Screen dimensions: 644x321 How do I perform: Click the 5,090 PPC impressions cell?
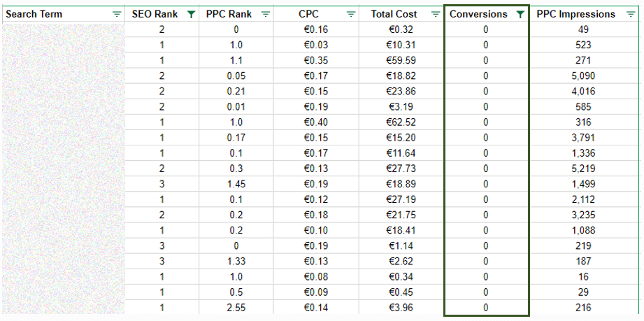pyautogui.click(x=583, y=76)
